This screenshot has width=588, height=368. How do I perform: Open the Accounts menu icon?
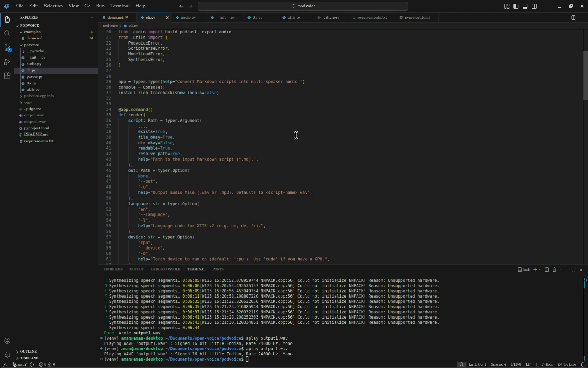7,341
